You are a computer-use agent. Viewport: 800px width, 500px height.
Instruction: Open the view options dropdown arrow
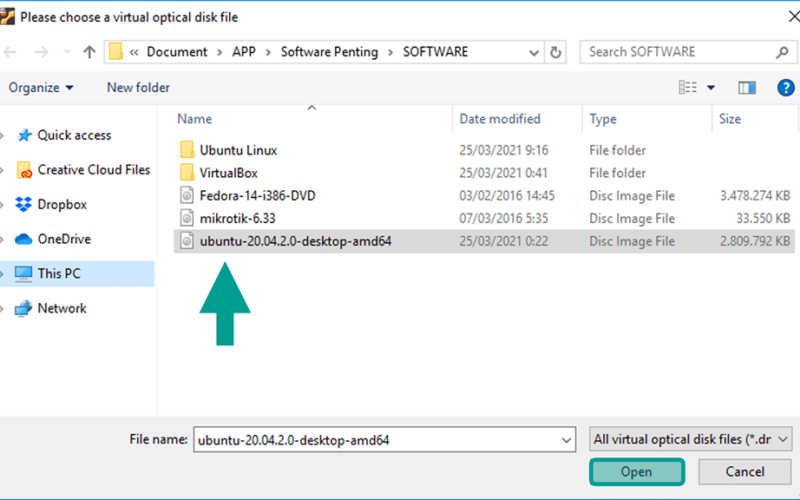coord(711,88)
